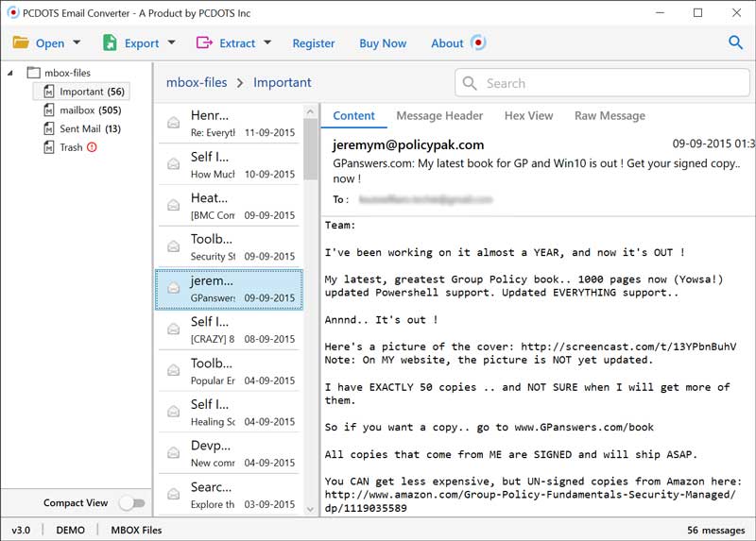Toggle the Compact View switch
The width and height of the screenshot is (756, 541).
[x=131, y=503]
